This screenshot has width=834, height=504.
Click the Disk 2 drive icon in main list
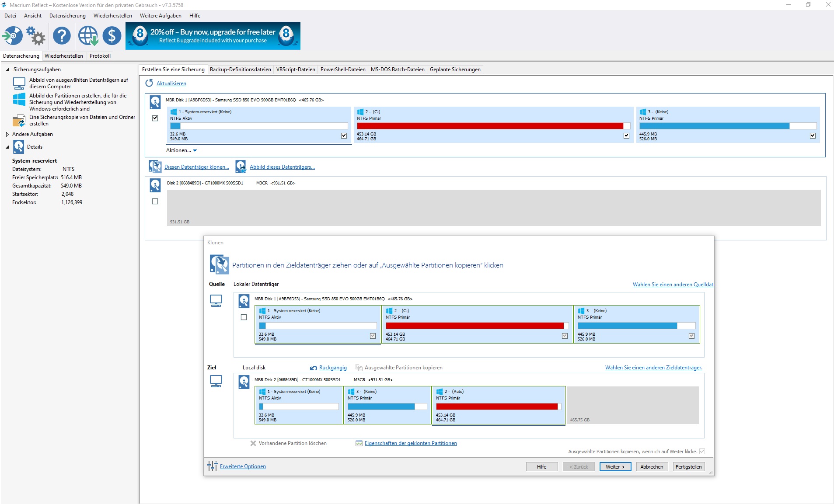point(155,185)
